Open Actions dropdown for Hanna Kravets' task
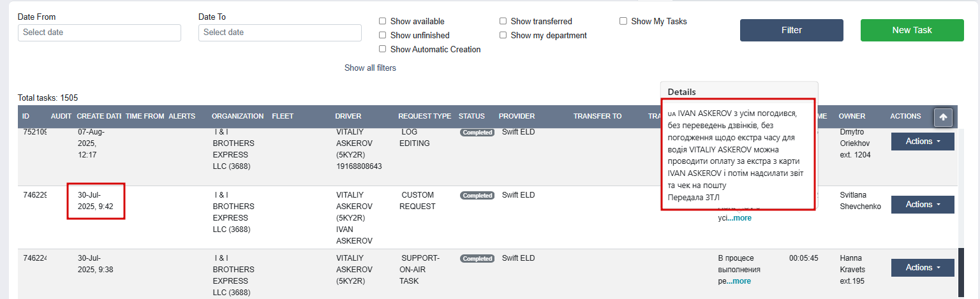Screen dimensions: 980x299 pos(923,268)
